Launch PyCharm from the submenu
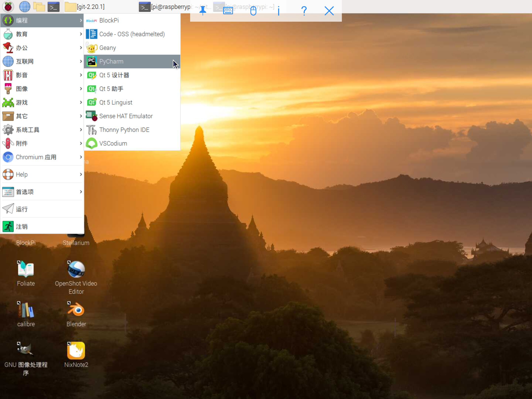The image size is (532, 399). 132,61
